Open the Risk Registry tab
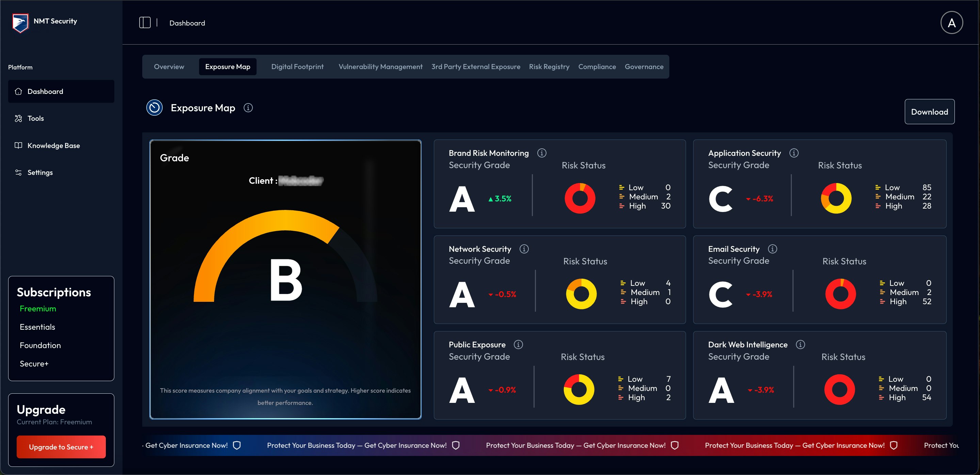Screen dimensions: 980x475 (549, 67)
